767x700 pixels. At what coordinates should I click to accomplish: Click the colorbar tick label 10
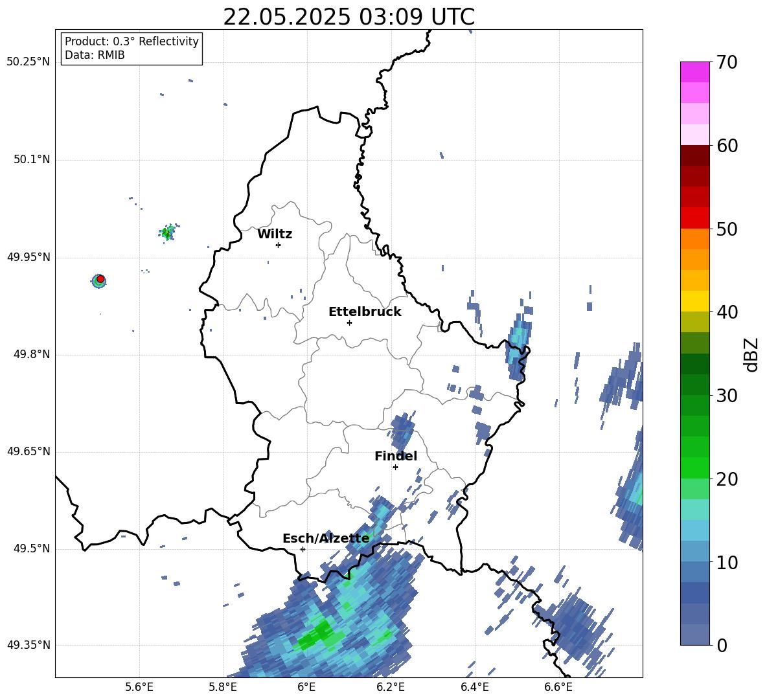(x=727, y=563)
